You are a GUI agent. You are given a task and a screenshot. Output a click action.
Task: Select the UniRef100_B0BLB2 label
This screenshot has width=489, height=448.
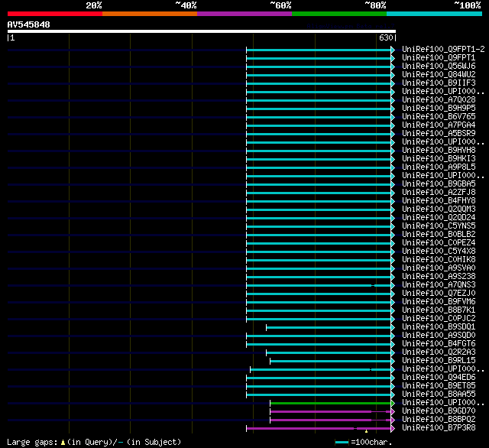point(439,235)
